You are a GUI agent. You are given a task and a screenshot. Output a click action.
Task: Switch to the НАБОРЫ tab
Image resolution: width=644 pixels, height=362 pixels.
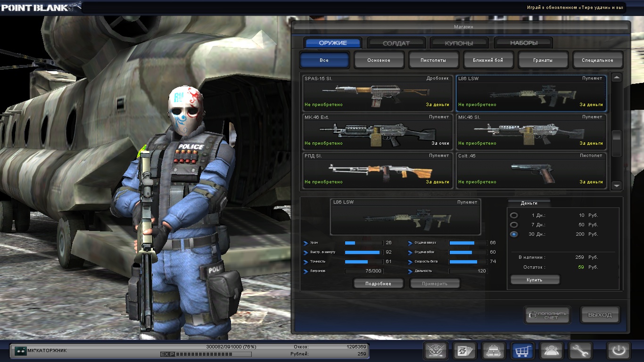pos(523,43)
